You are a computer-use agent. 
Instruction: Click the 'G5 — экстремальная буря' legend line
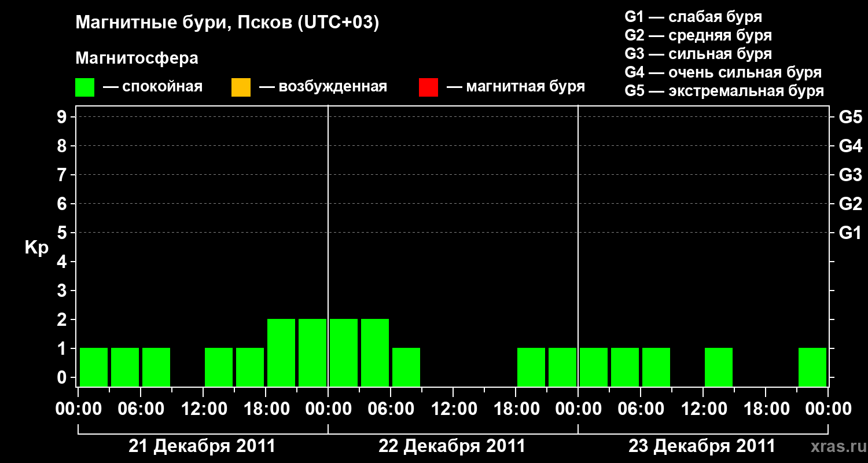724,91
